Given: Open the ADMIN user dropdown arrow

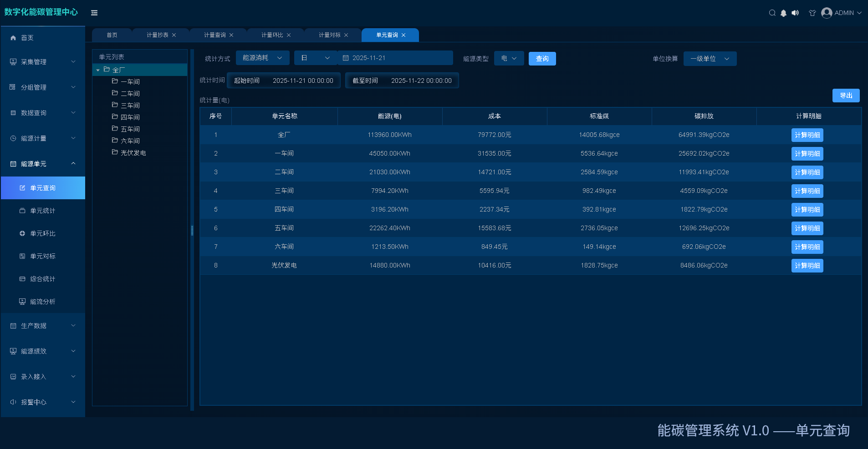Looking at the screenshot, I should click(859, 13).
